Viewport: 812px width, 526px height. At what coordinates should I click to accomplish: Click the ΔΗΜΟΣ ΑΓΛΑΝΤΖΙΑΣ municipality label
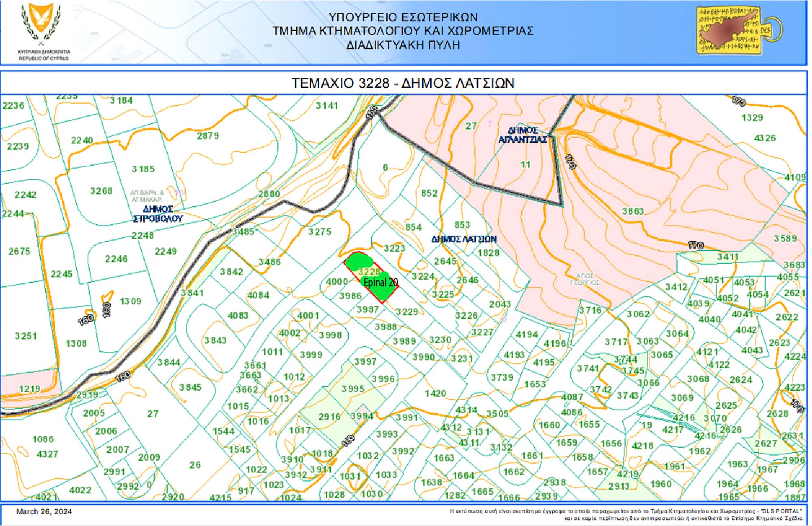523,135
